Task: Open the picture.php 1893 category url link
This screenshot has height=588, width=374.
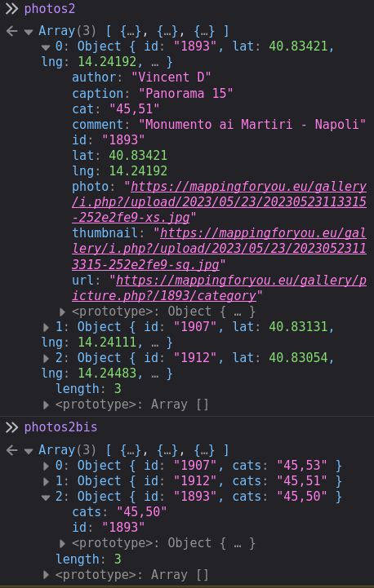Action: [x=220, y=288]
